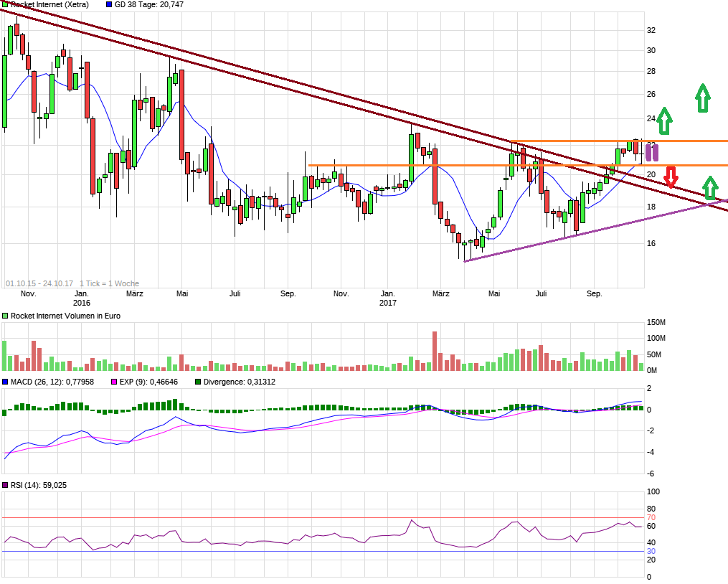Click the price axis value 26
Image resolution: width=728 pixels, height=584 pixels.
coord(651,94)
